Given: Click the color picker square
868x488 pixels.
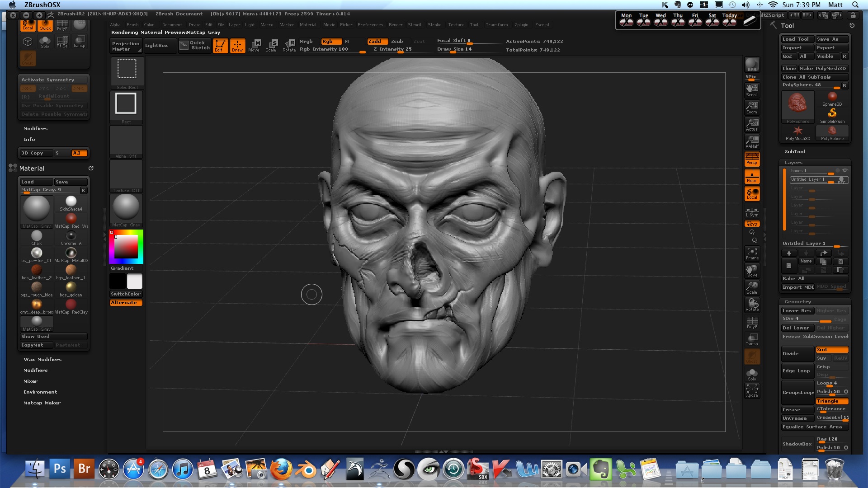Looking at the screenshot, I should [126, 247].
